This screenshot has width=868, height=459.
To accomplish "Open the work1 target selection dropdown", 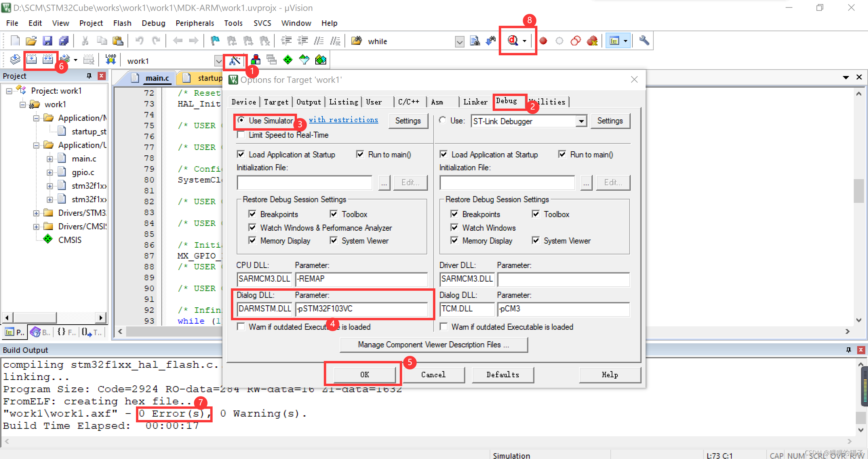I will (218, 61).
